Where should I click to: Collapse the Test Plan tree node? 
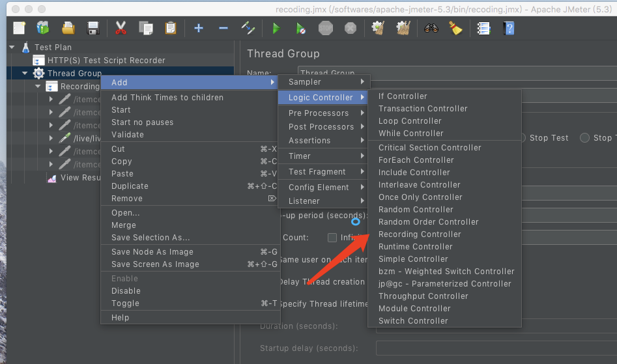click(x=12, y=47)
